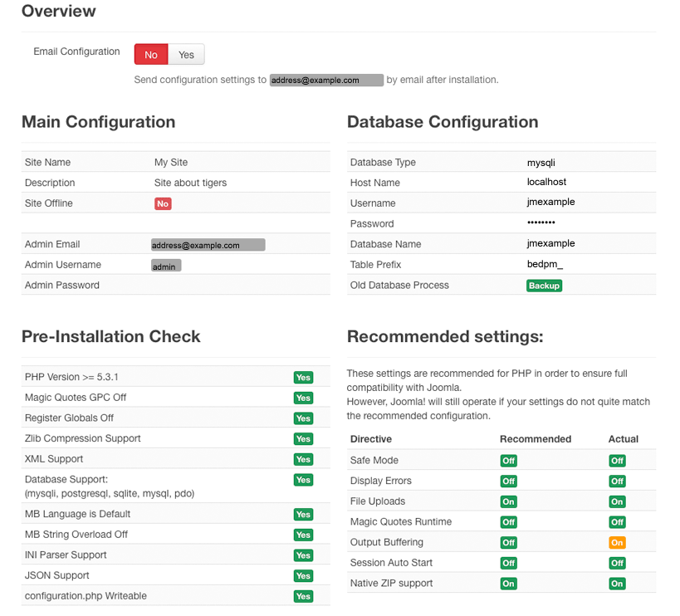Click the Magic Quotes GPC Off Yes badge

tap(303, 398)
